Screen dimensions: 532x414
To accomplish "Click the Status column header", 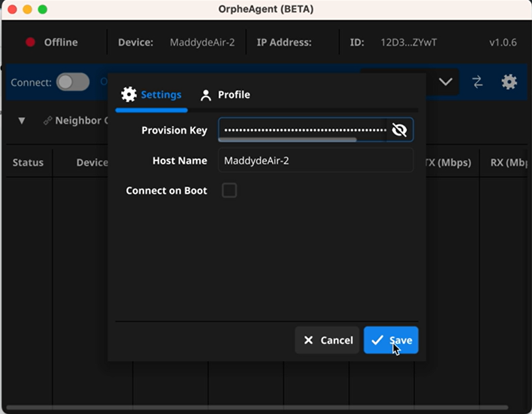I will tap(28, 163).
